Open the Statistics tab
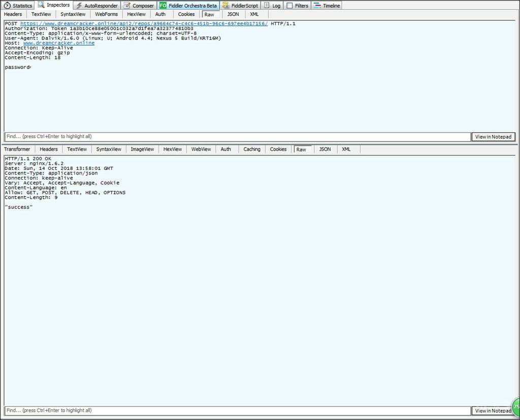 [x=18, y=6]
